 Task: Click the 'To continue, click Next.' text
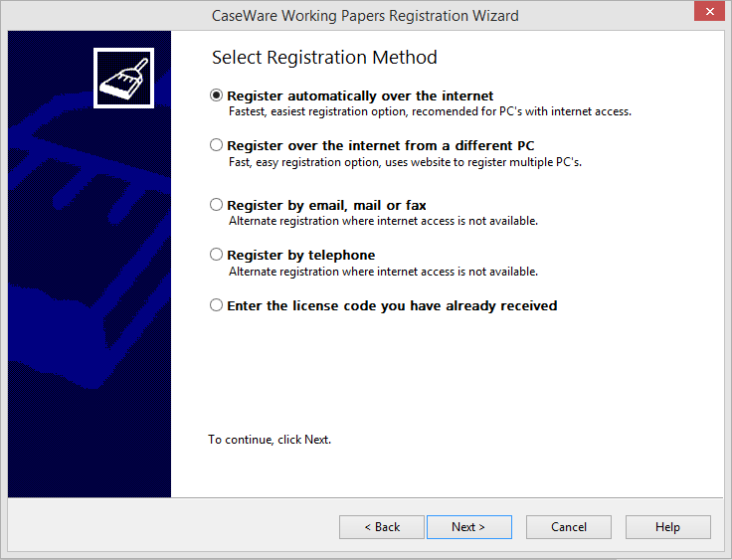pos(270,440)
